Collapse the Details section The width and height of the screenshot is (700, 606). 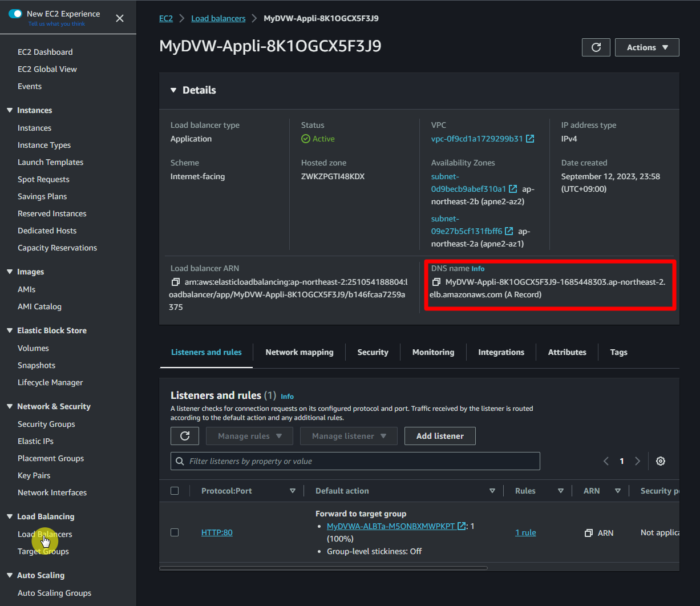[x=173, y=90]
